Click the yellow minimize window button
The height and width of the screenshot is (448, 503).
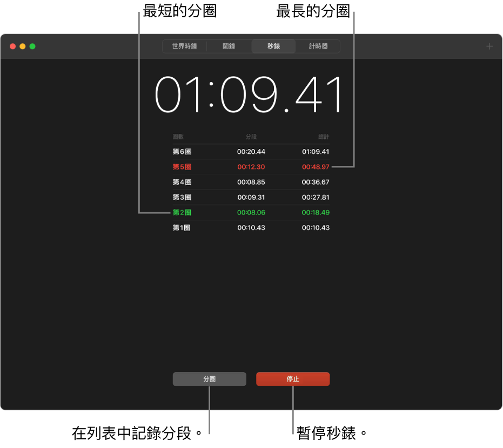pyautogui.click(x=23, y=46)
